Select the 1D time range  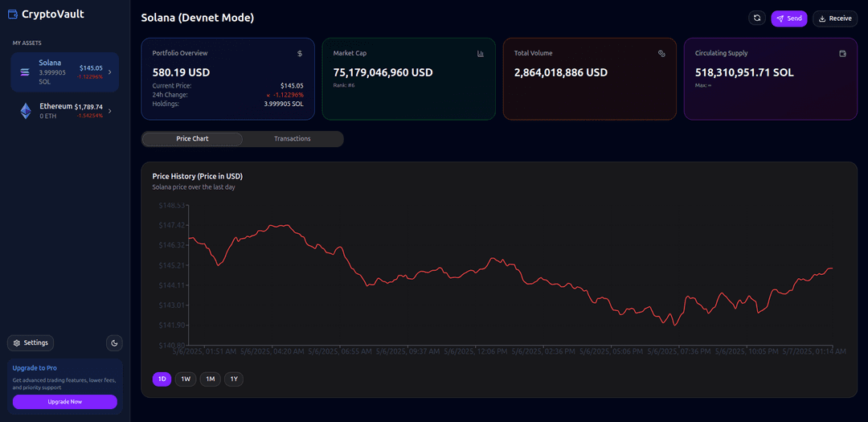[162, 379]
